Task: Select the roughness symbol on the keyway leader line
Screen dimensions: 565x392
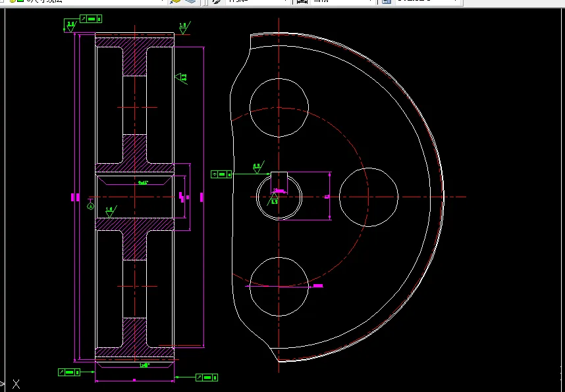Action: click(x=258, y=167)
